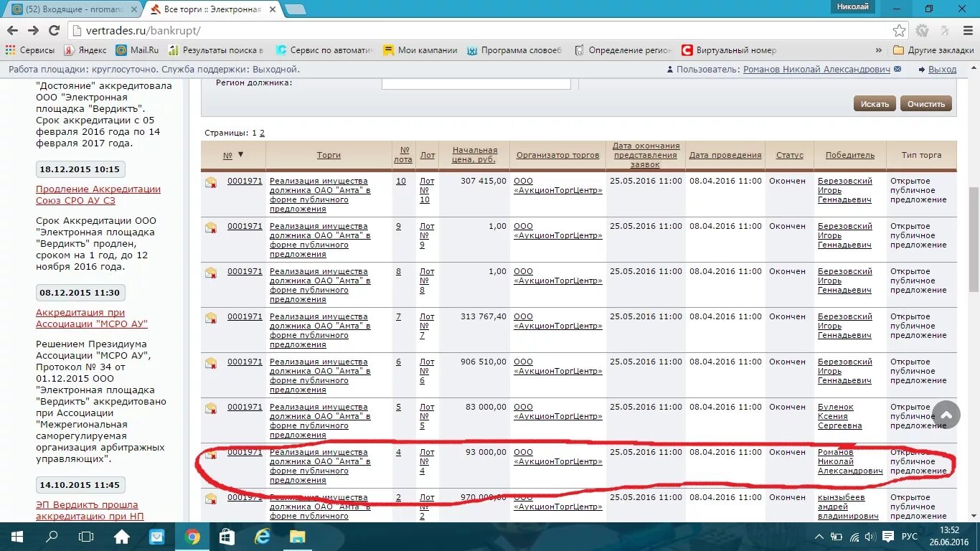980x551 pixels.
Task: Open Лот №4 link
Action: [x=427, y=461]
